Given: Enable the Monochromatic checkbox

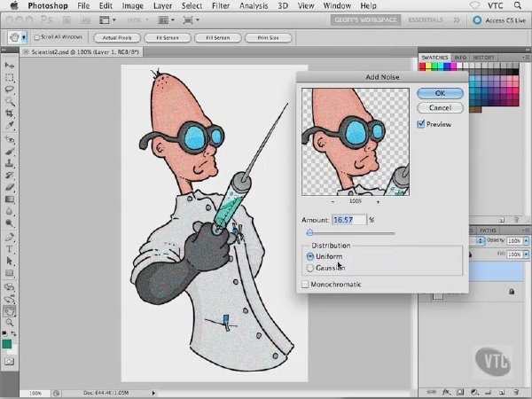Looking at the screenshot, I should tap(305, 284).
